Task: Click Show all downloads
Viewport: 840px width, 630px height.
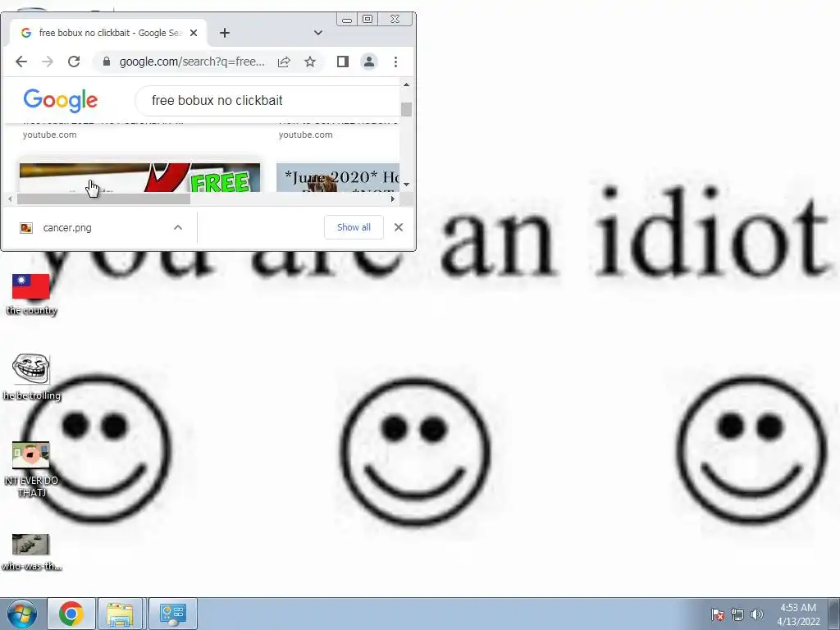Action: (354, 227)
